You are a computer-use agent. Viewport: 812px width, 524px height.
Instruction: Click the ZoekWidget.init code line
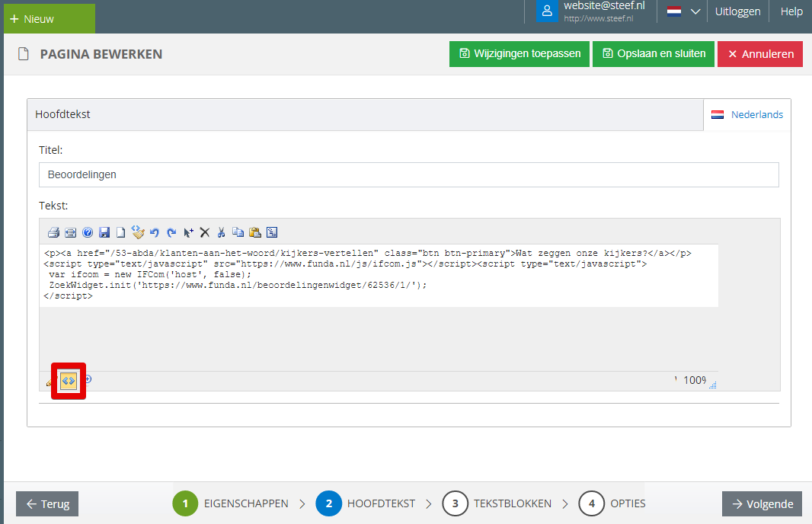(x=238, y=286)
